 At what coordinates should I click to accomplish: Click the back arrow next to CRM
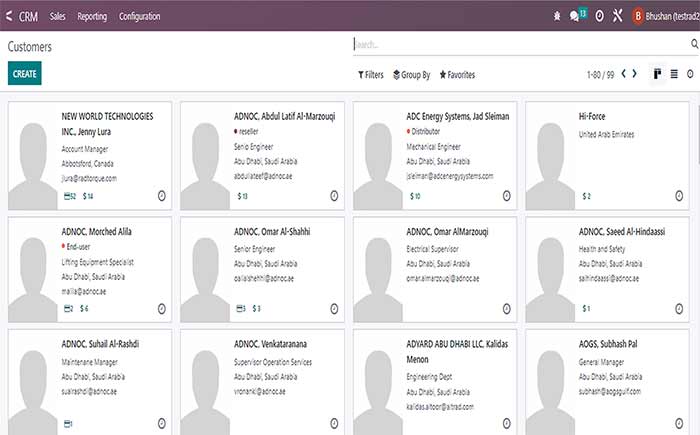tap(9, 17)
